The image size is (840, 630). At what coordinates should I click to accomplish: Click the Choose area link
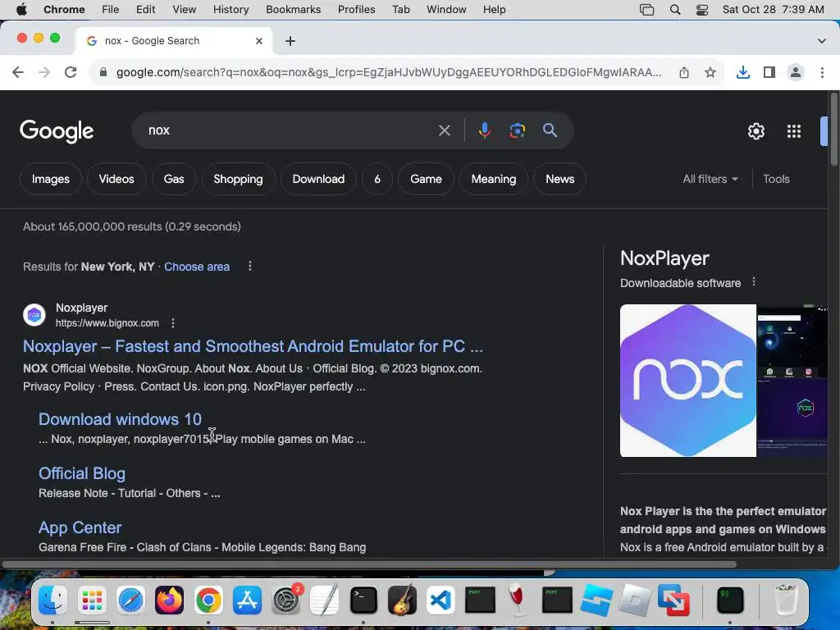pos(197,267)
